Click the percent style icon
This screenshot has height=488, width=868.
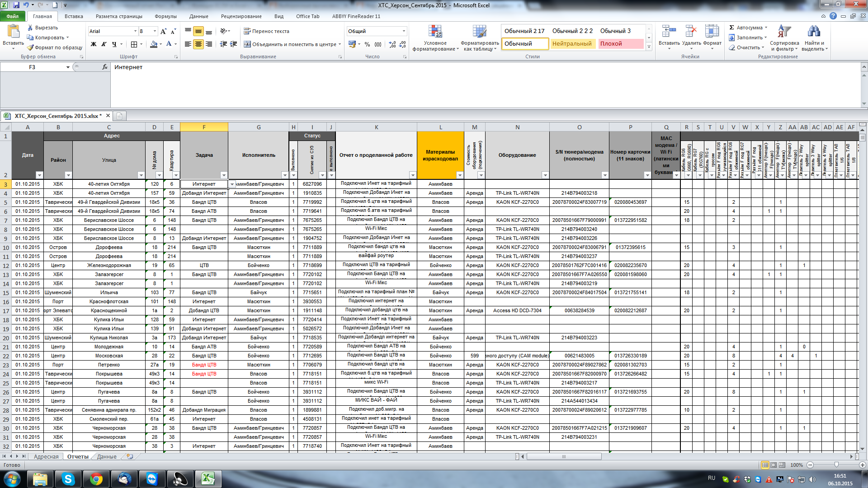[367, 44]
